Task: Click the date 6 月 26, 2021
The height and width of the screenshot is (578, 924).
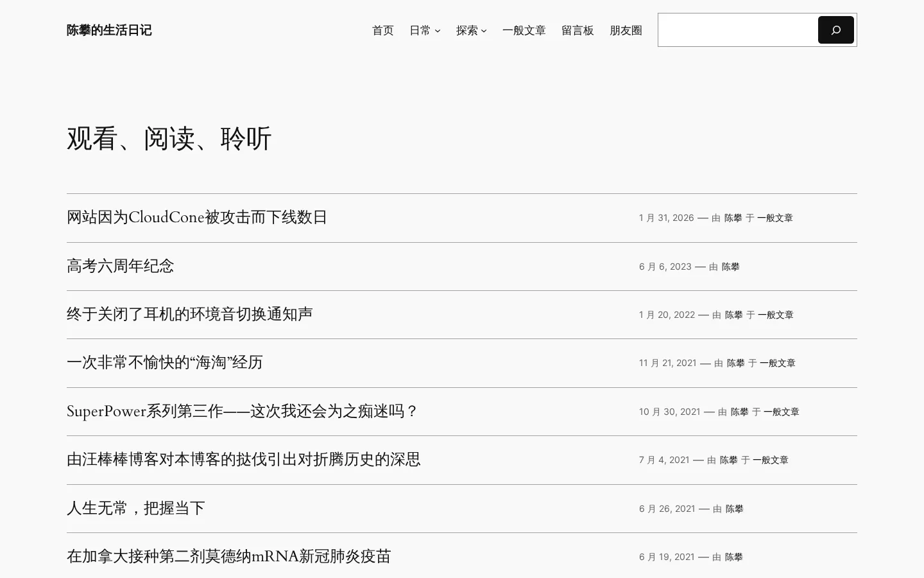Action: tap(667, 509)
